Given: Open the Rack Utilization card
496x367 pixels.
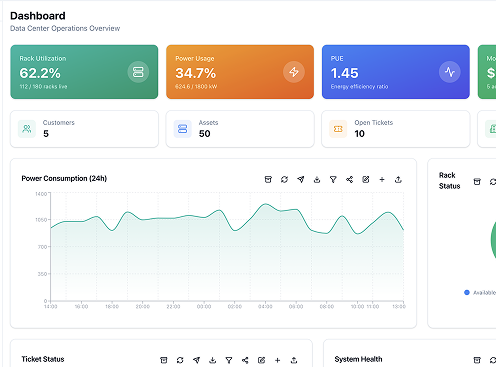Looking at the screenshot, I should (84, 72).
